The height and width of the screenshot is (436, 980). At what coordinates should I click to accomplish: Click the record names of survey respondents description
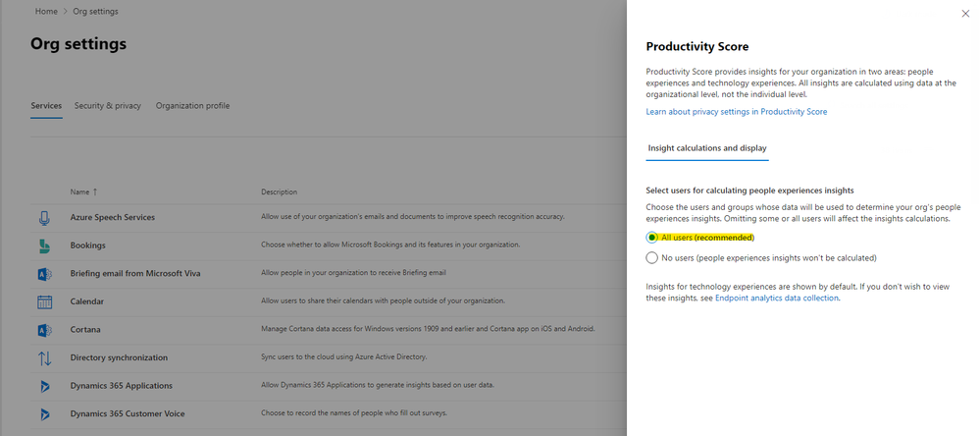point(354,413)
